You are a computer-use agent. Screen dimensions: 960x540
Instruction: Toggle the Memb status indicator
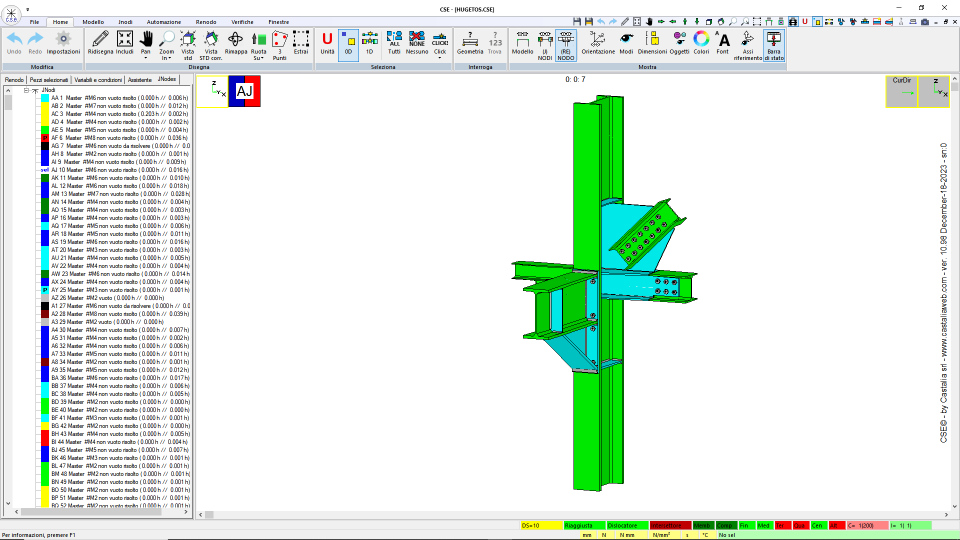(x=703, y=525)
